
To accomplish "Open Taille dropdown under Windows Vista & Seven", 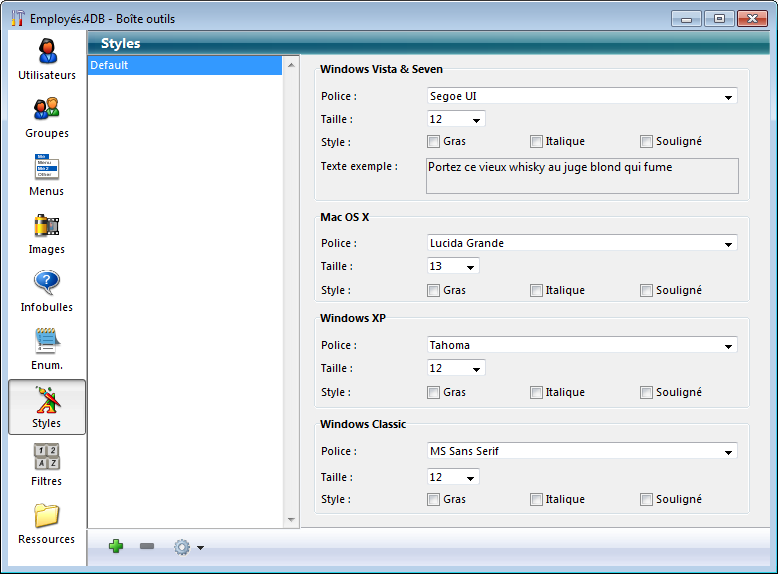I will pos(456,119).
